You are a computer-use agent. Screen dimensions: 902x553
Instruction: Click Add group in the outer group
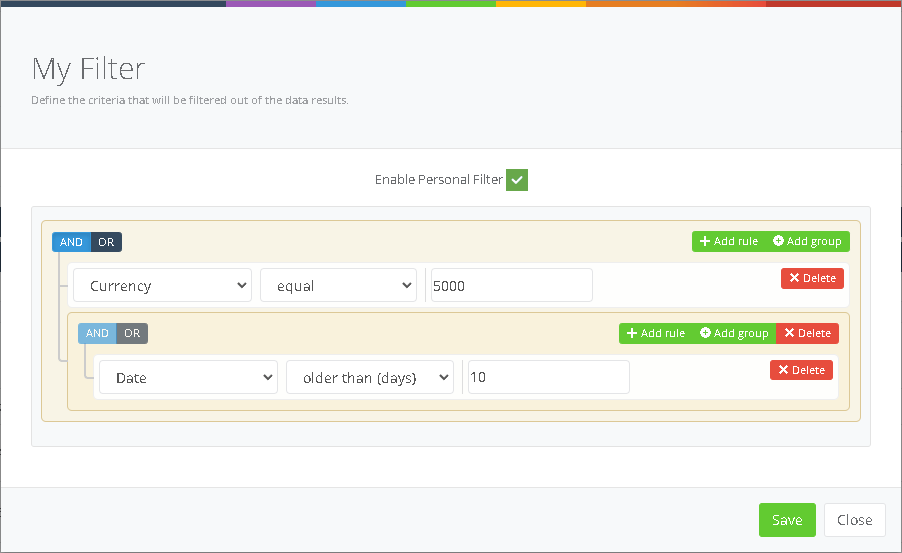point(807,242)
